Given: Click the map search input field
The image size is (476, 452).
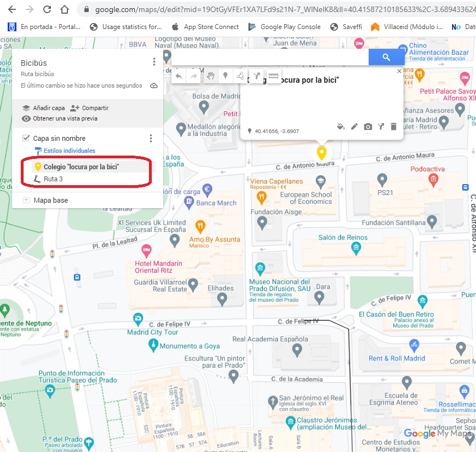Looking at the screenshot, I should pos(269,57).
